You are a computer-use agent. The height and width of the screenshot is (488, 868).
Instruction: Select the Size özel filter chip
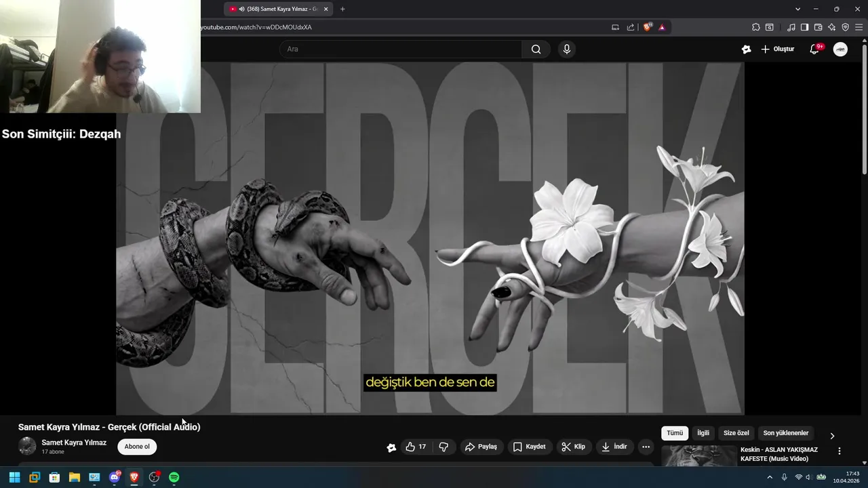736,433
